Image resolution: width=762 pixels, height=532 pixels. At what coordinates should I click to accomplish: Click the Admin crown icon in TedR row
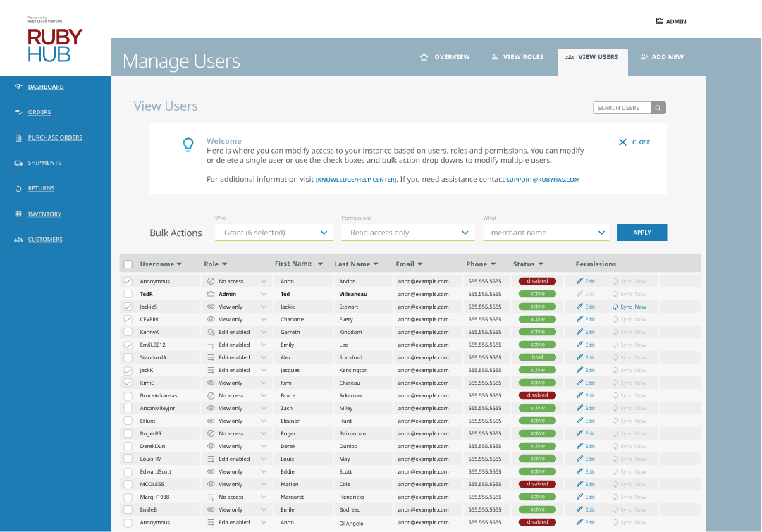(x=211, y=294)
